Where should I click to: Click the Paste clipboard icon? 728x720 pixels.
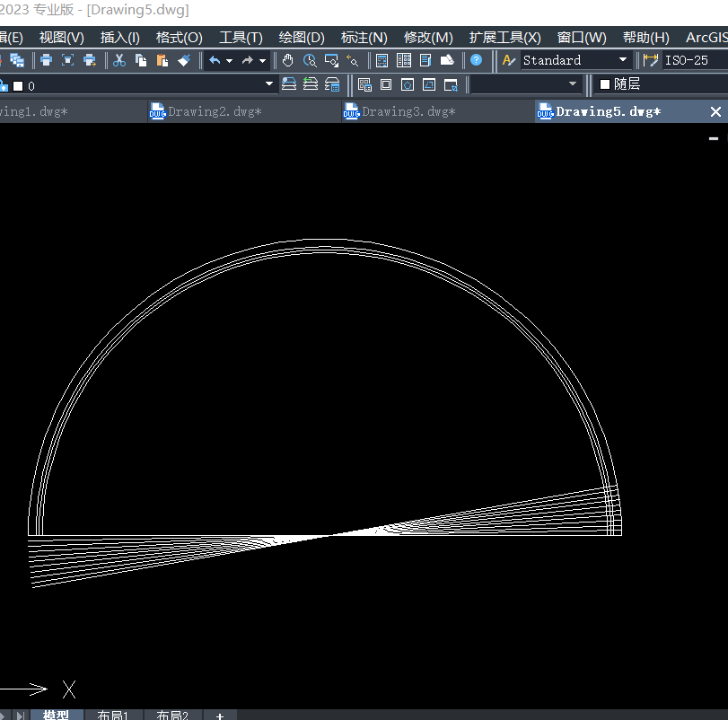click(x=162, y=60)
